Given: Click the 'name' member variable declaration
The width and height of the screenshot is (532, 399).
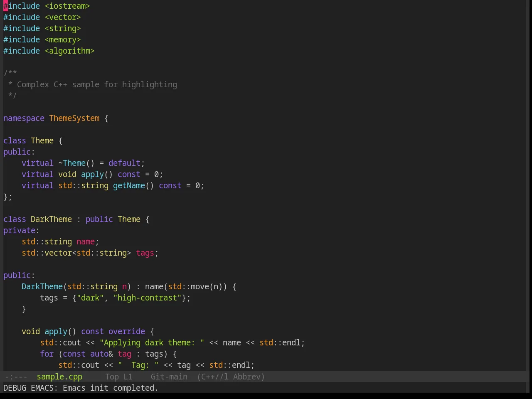Looking at the screenshot, I should 86,241.
